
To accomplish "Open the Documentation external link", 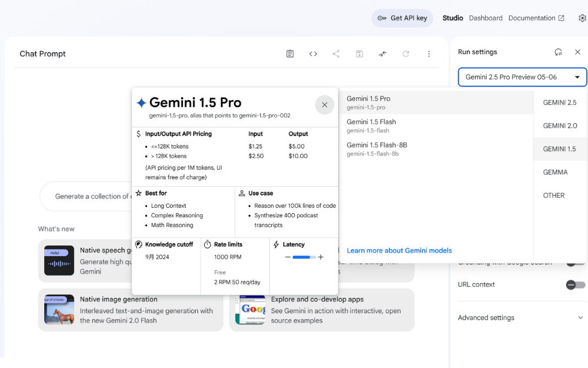I will coord(536,18).
